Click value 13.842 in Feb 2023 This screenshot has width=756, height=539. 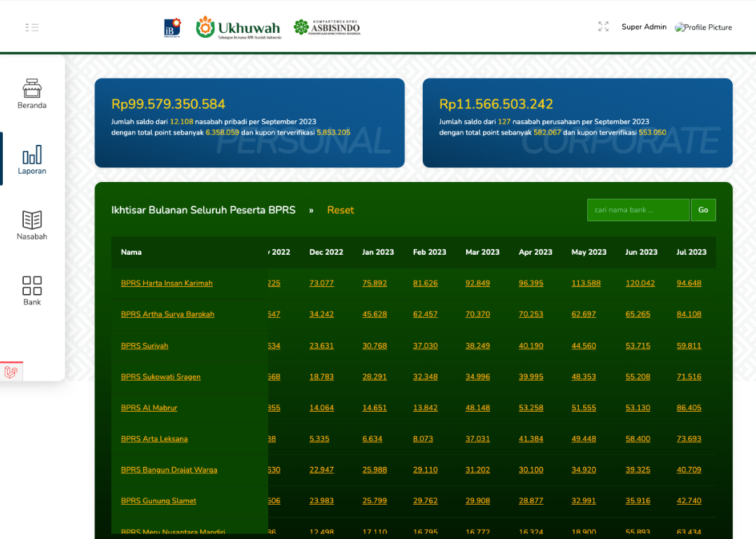coord(426,407)
